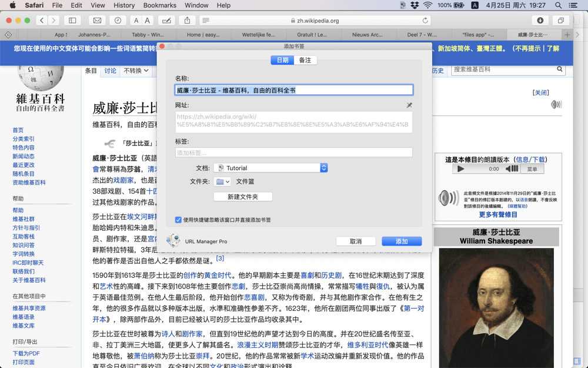Click the 新建文件夹 button

(243, 197)
